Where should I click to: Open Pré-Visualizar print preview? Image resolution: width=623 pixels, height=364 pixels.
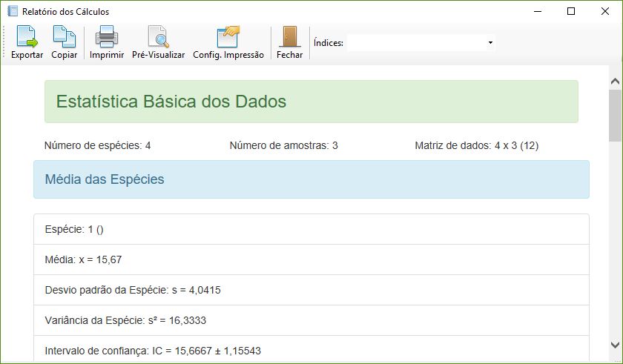(158, 42)
